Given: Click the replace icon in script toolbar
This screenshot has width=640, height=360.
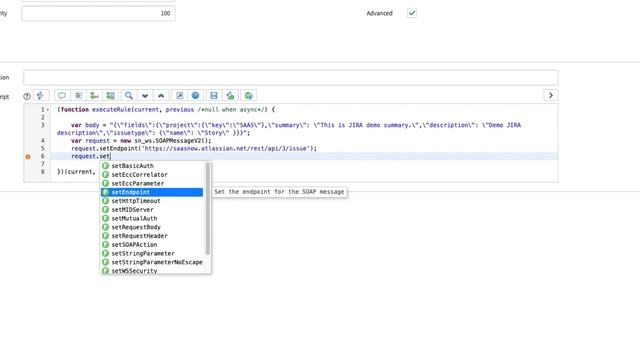Looking at the screenshot, I should (x=94, y=96).
